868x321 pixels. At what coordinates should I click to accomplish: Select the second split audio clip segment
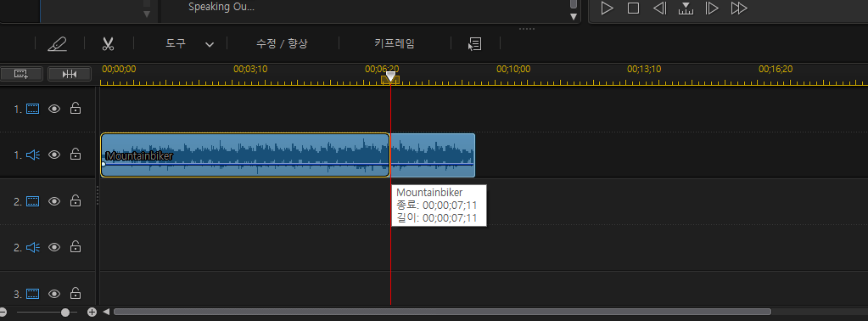(x=433, y=155)
